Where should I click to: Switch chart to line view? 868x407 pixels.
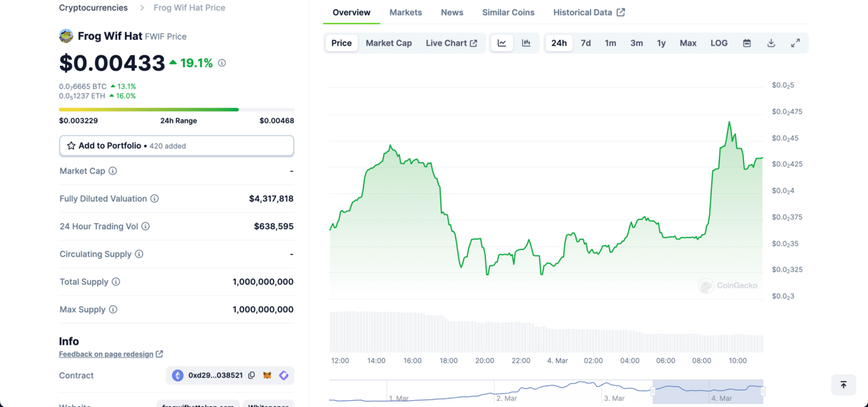pyautogui.click(x=502, y=43)
